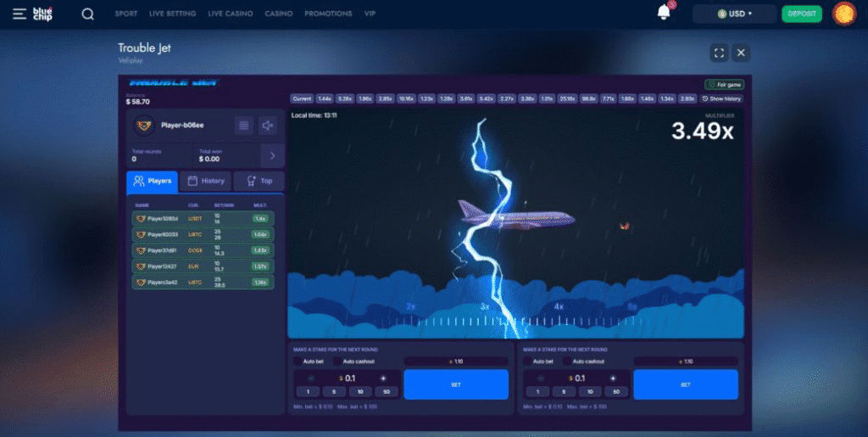868x437 pixels.
Task: Expand player stats with arrow chevron
Action: [272, 155]
